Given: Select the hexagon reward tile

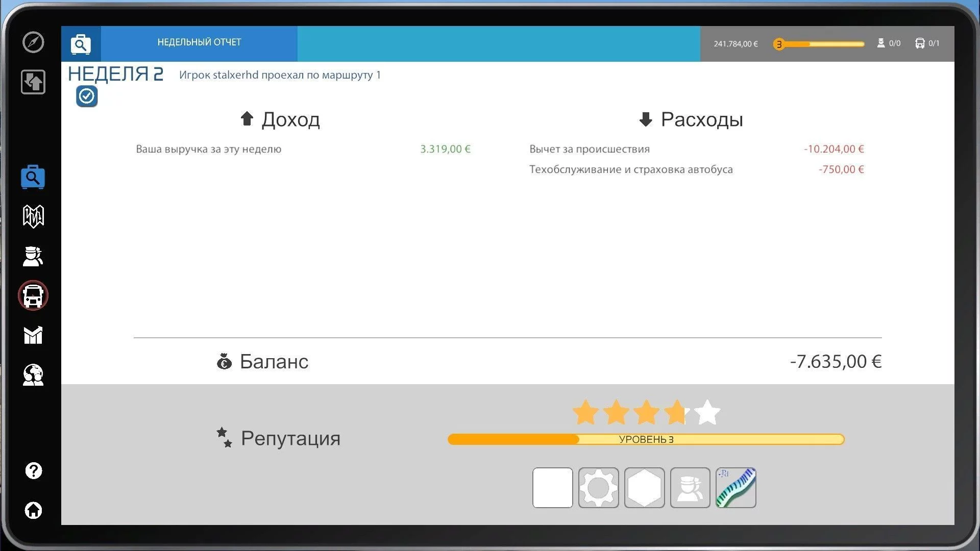Looking at the screenshot, I should coord(644,488).
